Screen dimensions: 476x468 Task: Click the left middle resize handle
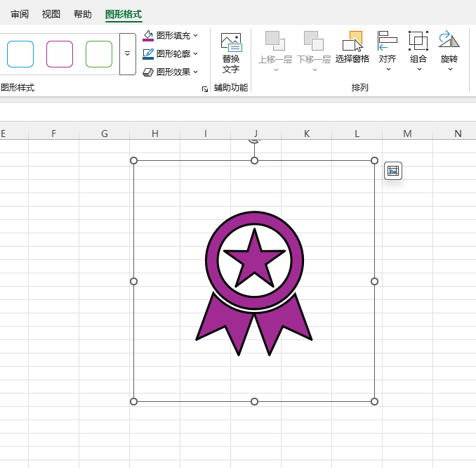coord(133,281)
